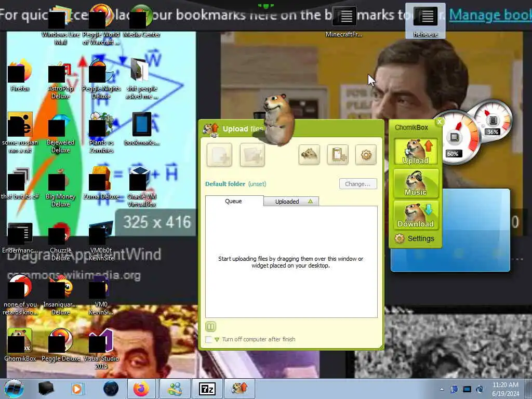Show hidden system tray icons
The height and width of the screenshot is (399, 532).
442,389
